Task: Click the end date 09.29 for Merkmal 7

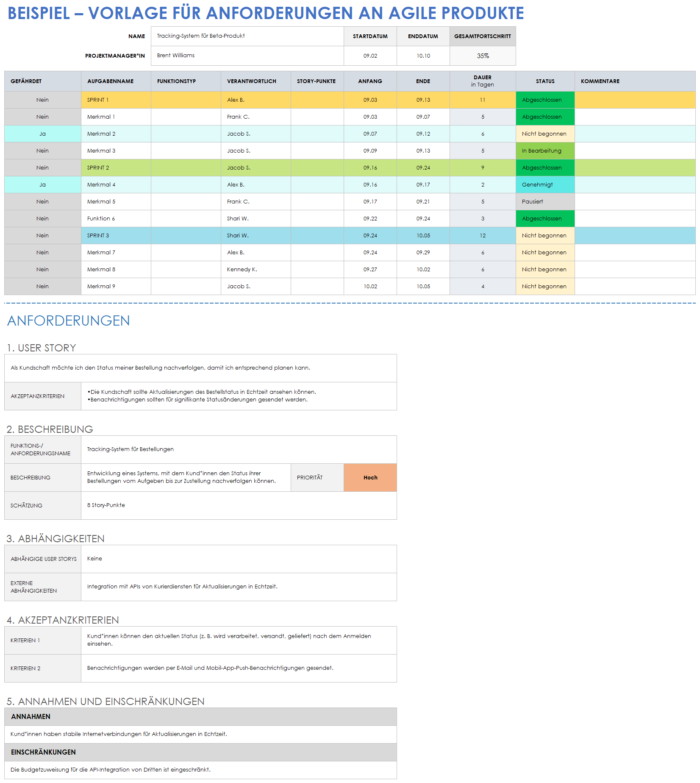Action: 423,252
